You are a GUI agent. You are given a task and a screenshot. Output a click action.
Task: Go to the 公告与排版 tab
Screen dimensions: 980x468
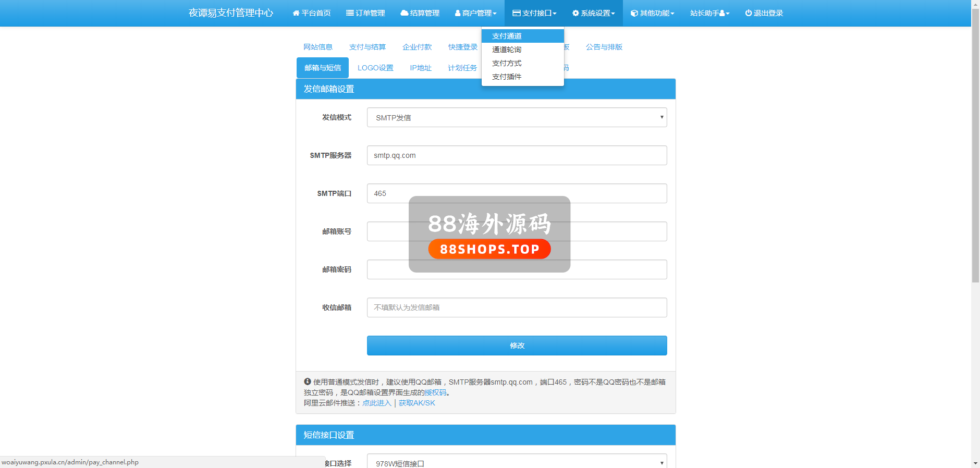[x=604, y=47]
